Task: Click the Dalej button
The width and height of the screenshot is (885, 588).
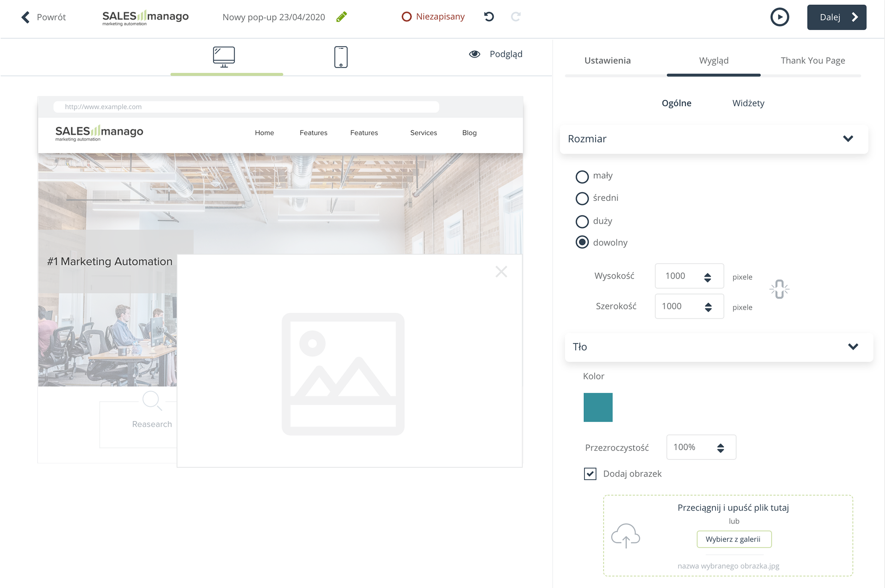Action: (837, 17)
